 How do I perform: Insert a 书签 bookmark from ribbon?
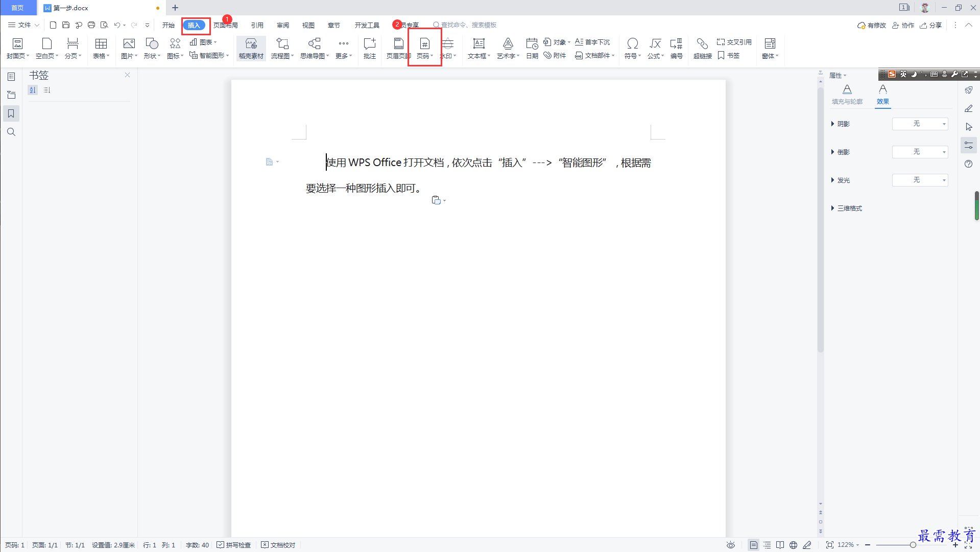pos(729,55)
